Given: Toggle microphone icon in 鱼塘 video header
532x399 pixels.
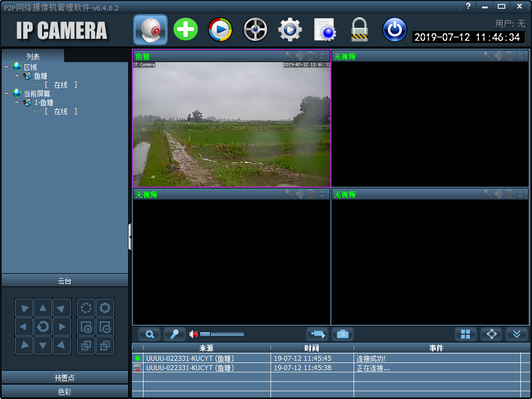Looking at the screenshot, I should click(x=288, y=56).
